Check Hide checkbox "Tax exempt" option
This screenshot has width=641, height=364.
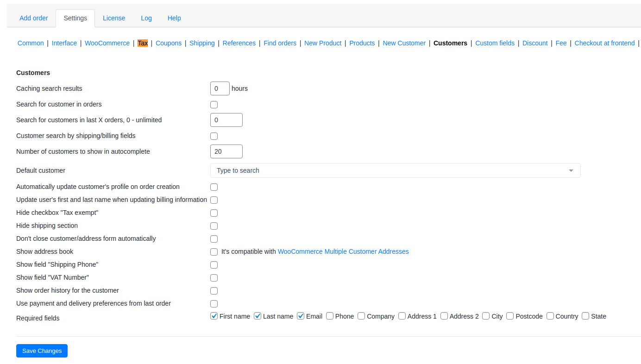click(x=214, y=213)
